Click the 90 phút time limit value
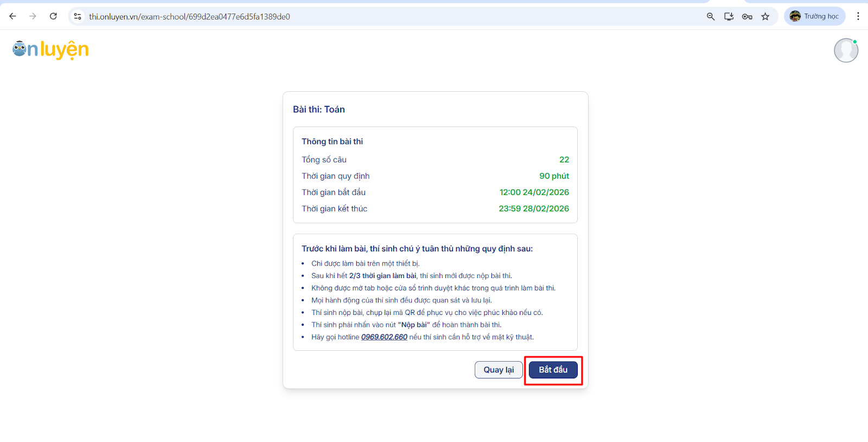This screenshot has height=442, width=868. pos(554,176)
